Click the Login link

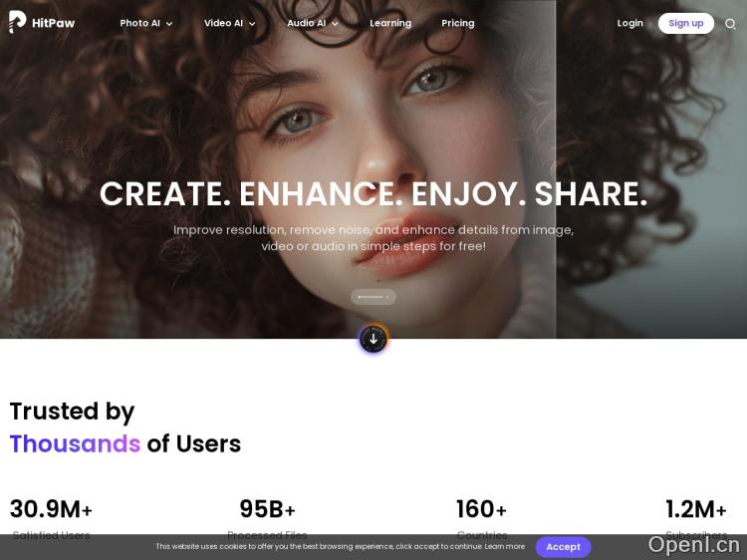(x=629, y=23)
